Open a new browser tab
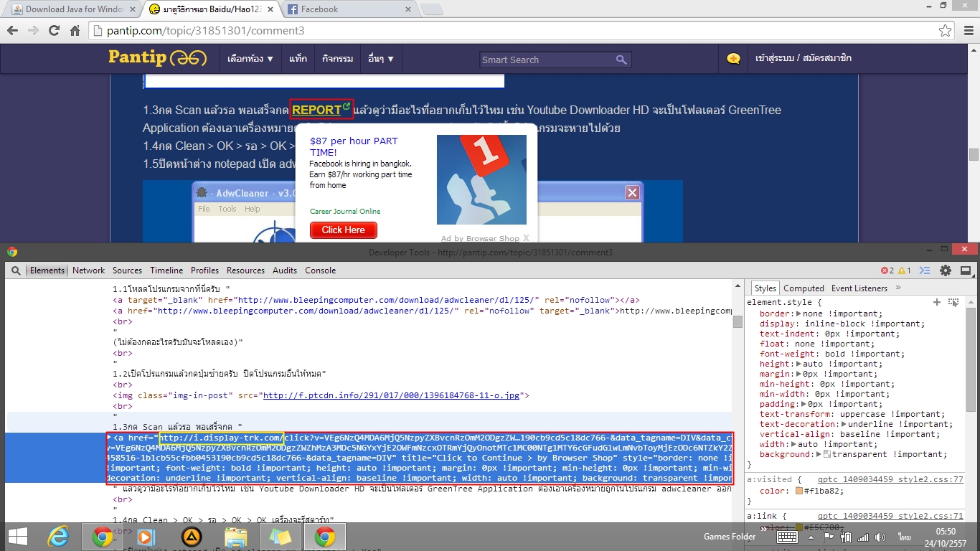The width and height of the screenshot is (980, 551). point(431,9)
